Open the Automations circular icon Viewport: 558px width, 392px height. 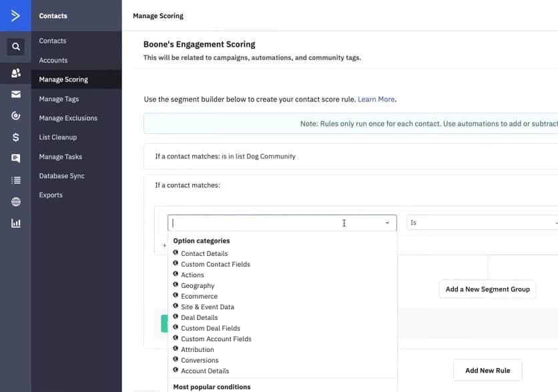coord(15,115)
